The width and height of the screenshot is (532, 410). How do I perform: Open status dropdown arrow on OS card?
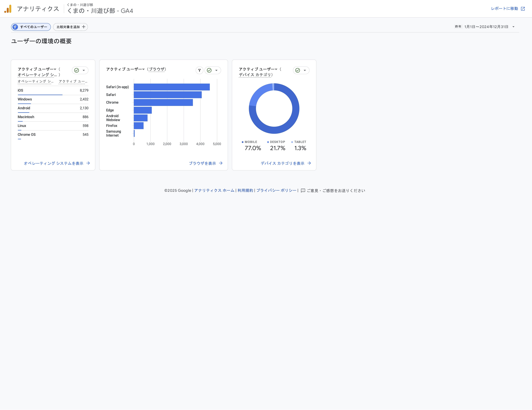point(84,70)
